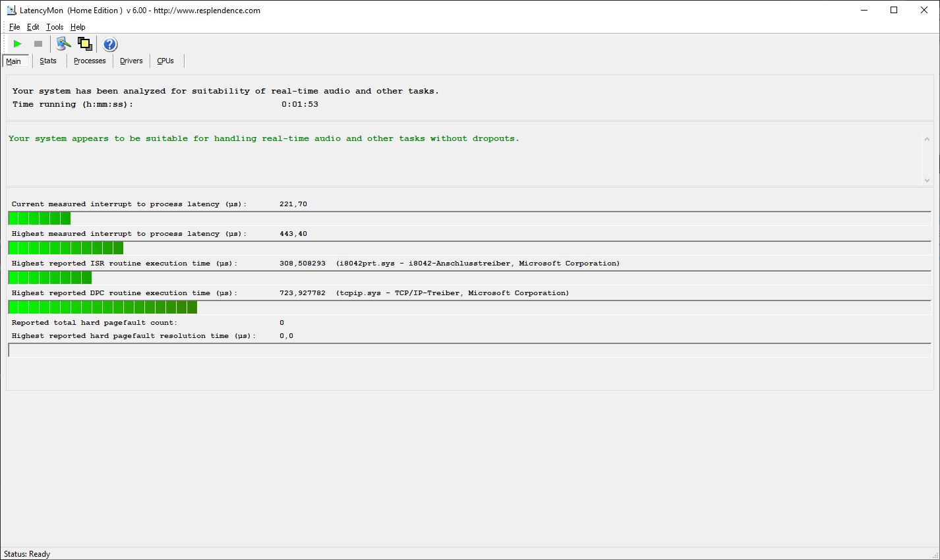Go to the CPUs tab
The height and width of the screenshot is (560, 940).
click(165, 61)
